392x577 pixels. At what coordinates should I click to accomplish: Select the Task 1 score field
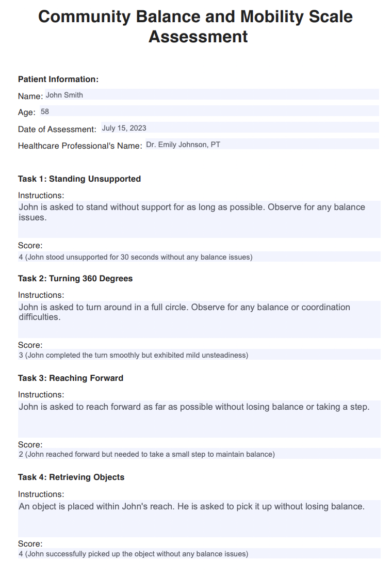tap(199, 257)
